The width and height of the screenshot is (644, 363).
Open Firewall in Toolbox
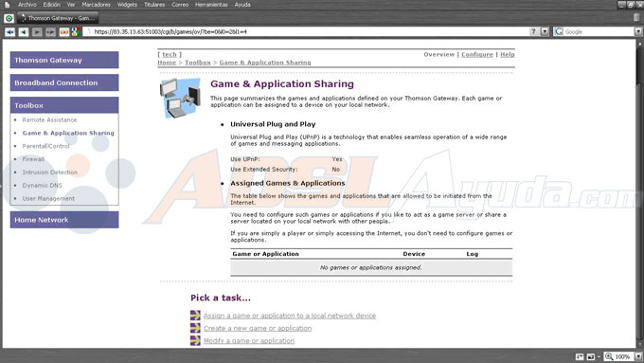pos(33,159)
